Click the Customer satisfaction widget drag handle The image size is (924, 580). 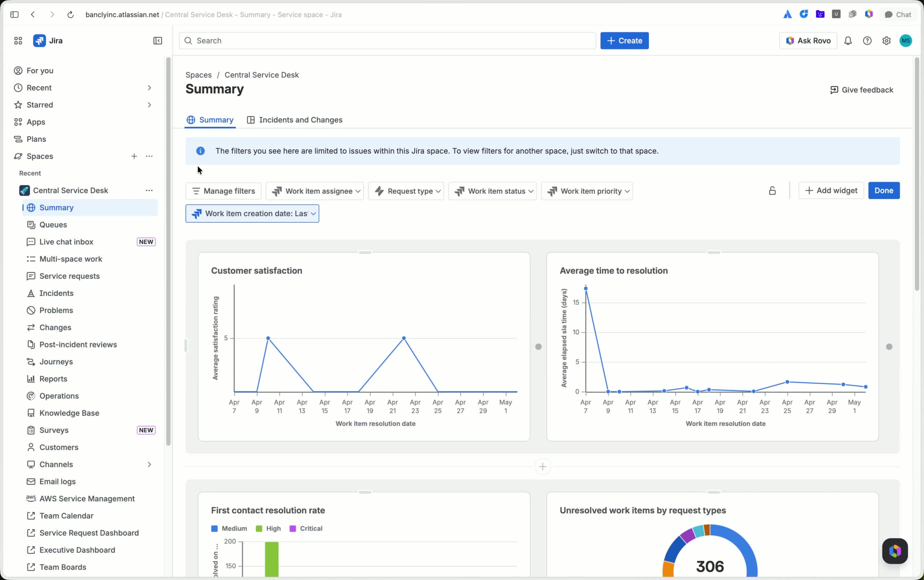(365, 252)
